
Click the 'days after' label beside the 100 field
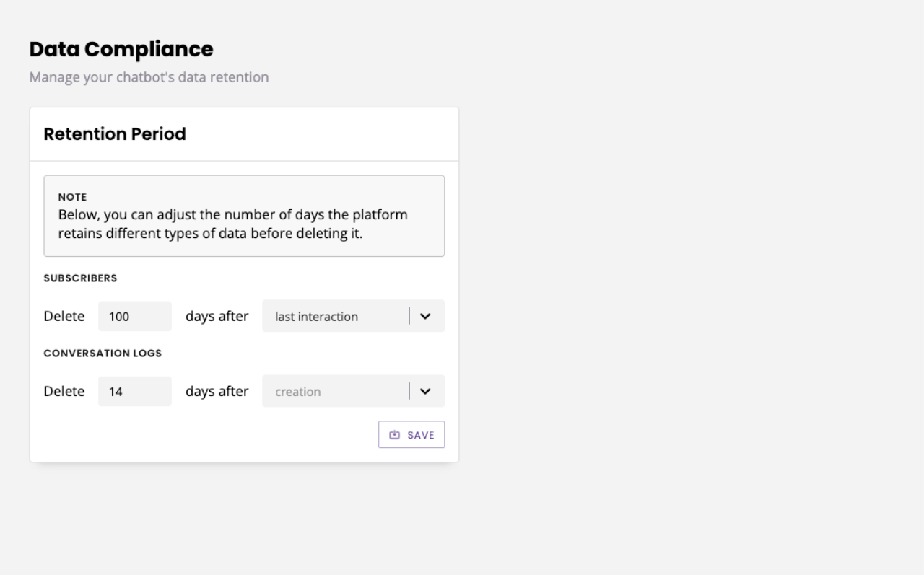(217, 316)
